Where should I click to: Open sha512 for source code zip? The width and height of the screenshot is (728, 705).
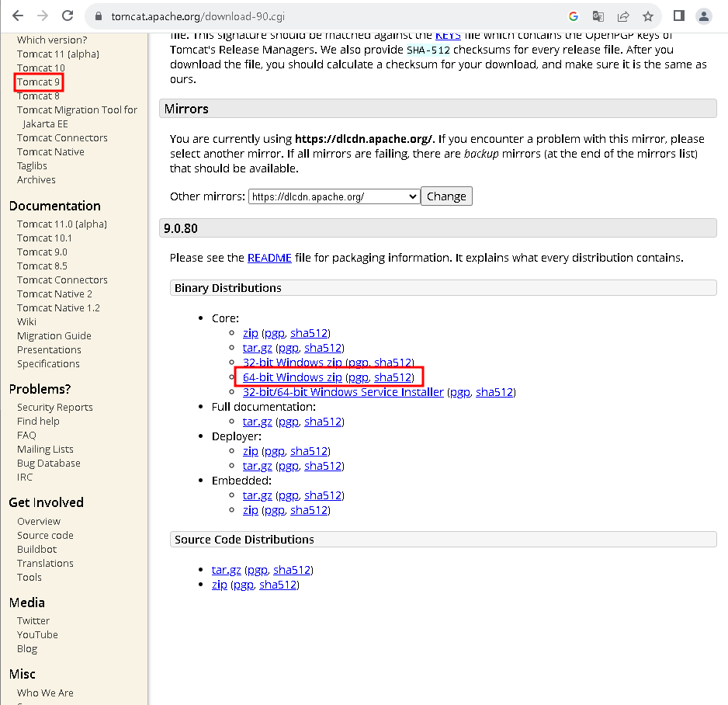click(278, 585)
